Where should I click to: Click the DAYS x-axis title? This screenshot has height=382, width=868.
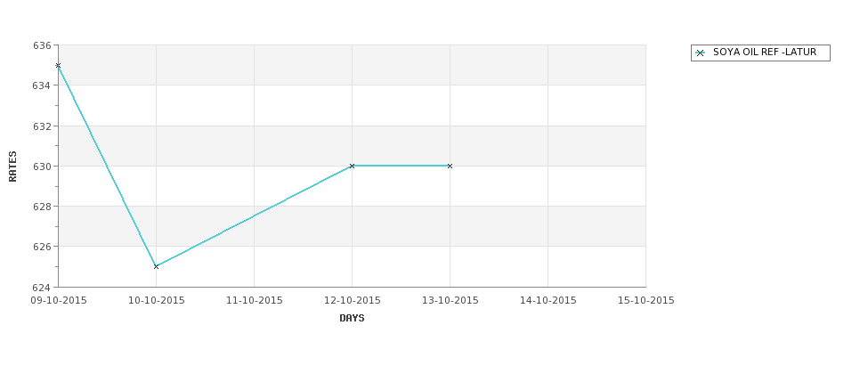[x=352, y=318]
